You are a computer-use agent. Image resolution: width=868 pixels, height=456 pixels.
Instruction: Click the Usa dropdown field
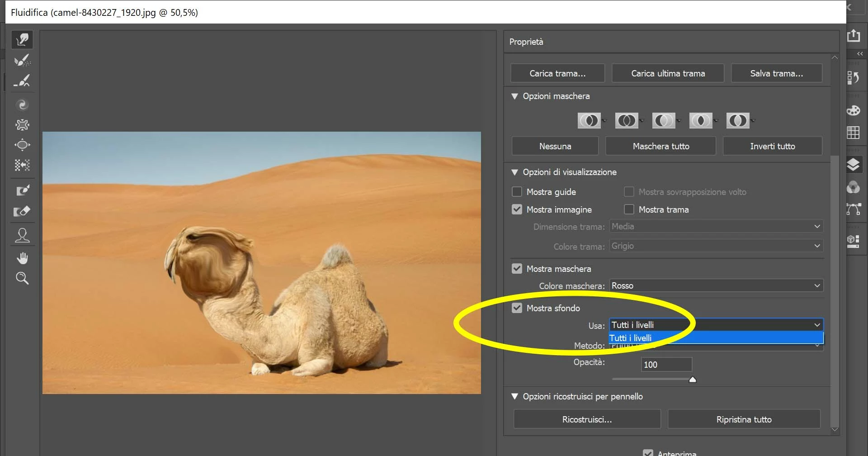tap(716, 325)
